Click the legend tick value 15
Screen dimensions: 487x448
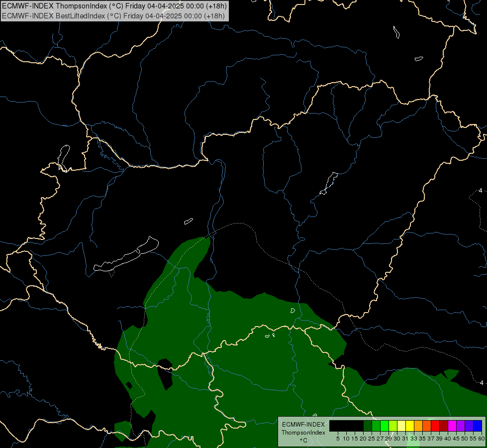(x=355, y=439)
